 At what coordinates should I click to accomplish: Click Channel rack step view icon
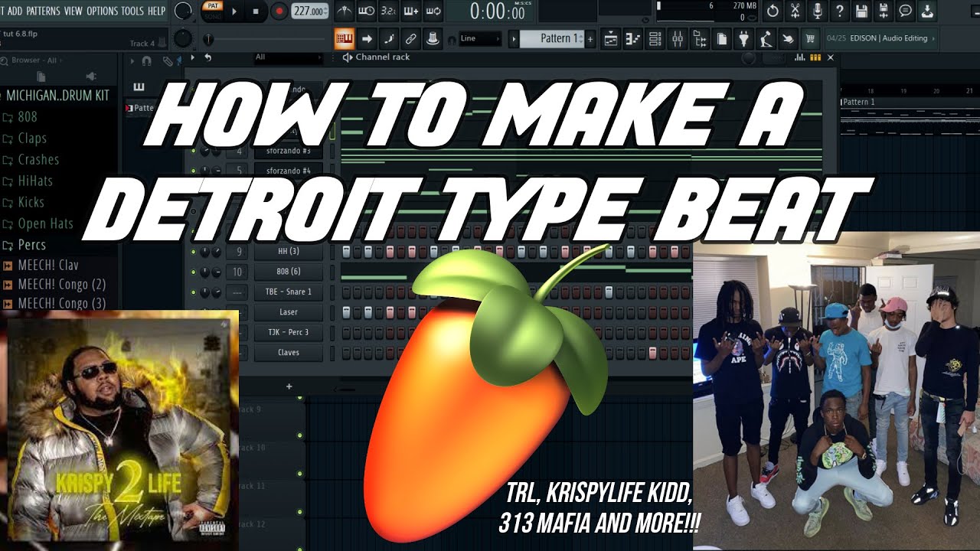click(815, 57)
